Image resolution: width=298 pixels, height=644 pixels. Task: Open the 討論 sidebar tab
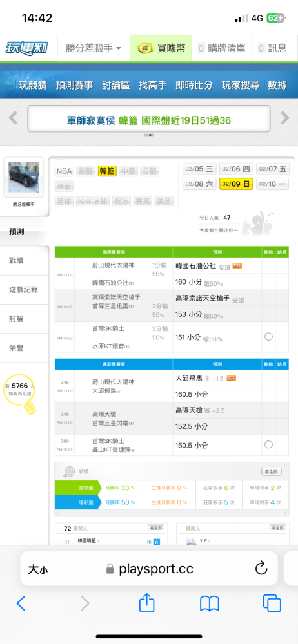tap(25, 319)
